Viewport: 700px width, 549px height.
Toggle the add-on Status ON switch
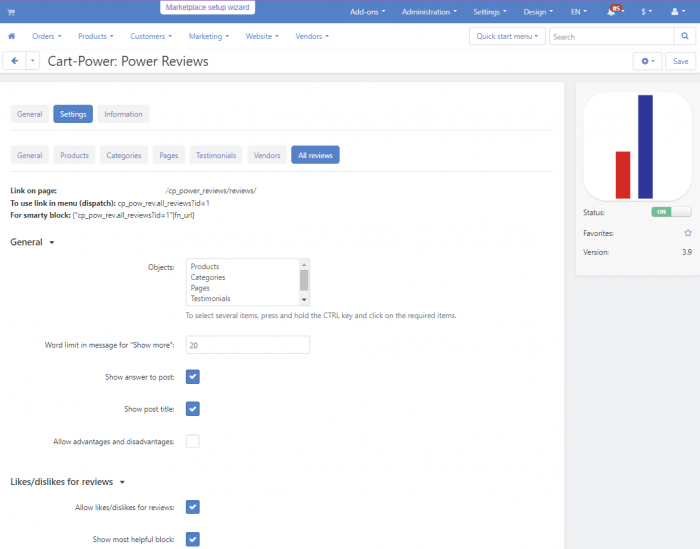671,212
